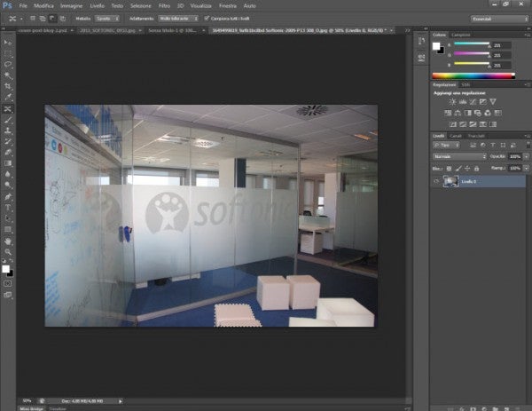Select the Crop tool

coord(8,86)
